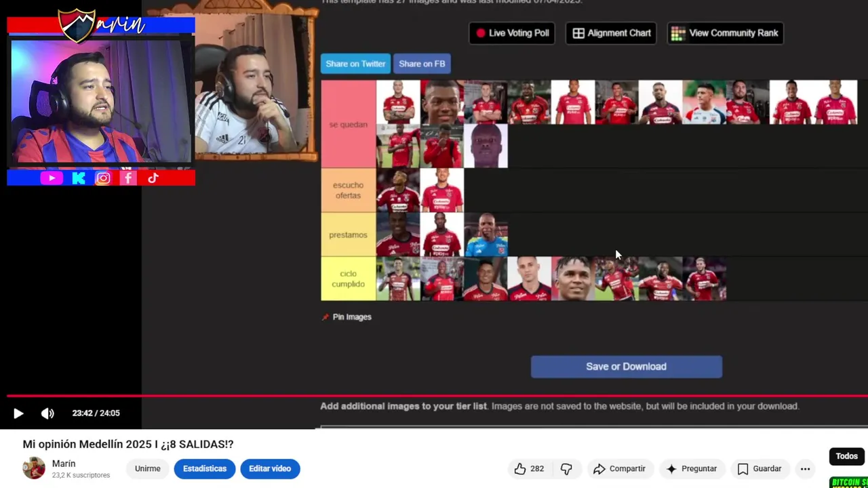868x488 pixels.
Task: Click the Save or Download button
Action: point(627,367)
